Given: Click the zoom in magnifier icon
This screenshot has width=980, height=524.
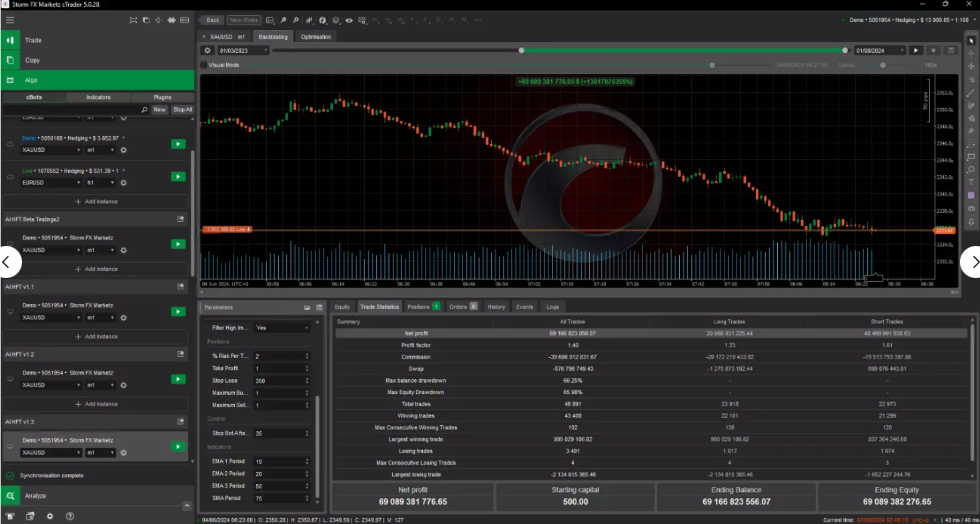Looking at the screenshot, I should tap(284, 20).
